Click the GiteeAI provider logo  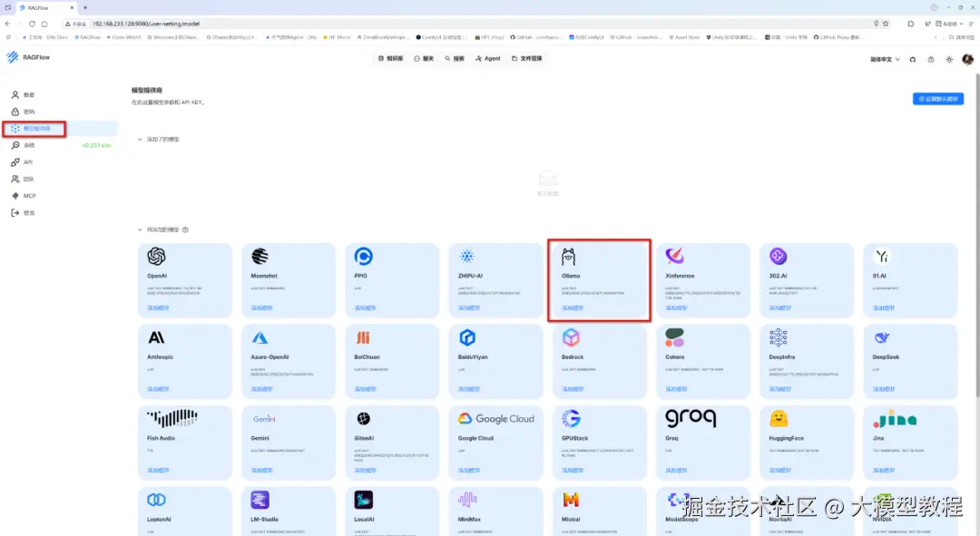pos(363,419)
